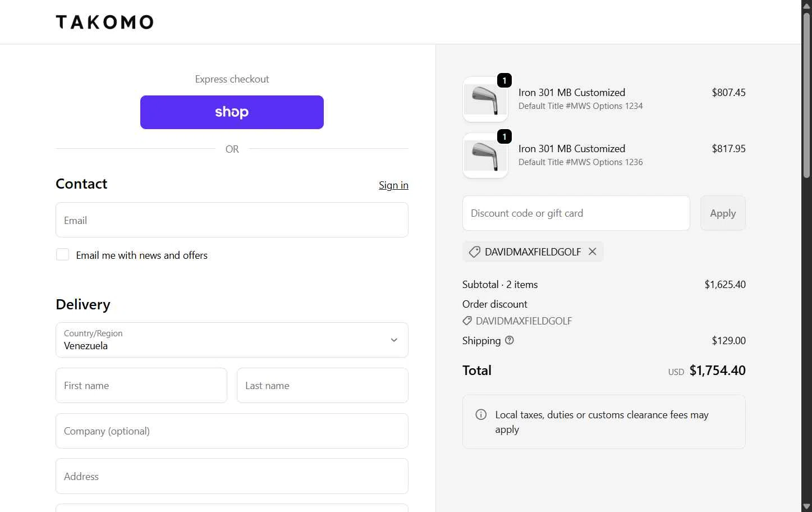812x512 pixels.
Task: Click the TAKOMO logo
Action: (104, 22)
